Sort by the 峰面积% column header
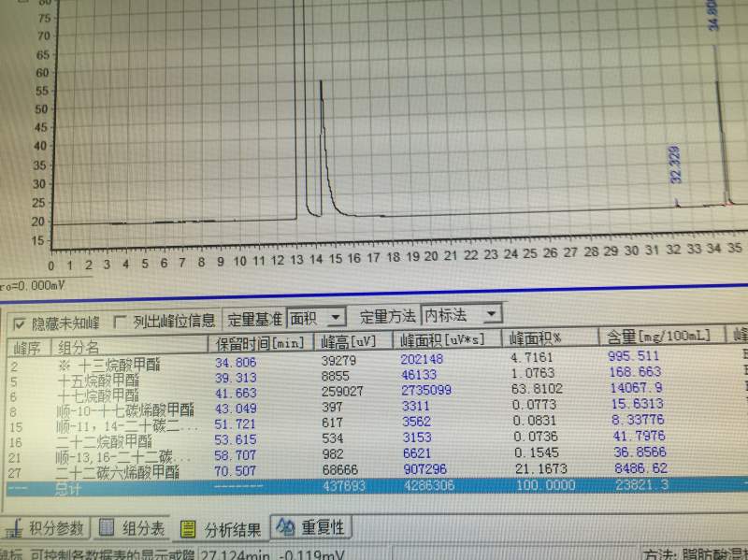The height and width of the screenshot is (560, 748). coord(549,337)
